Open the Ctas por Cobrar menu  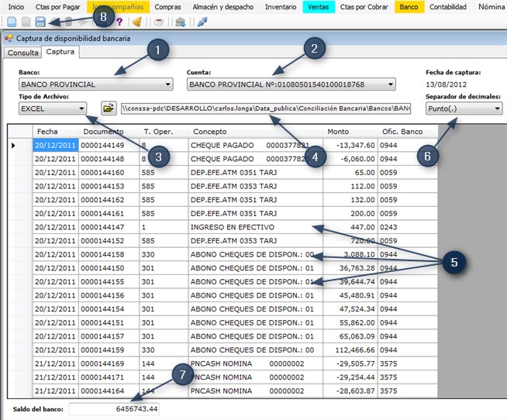click(364, 7)
